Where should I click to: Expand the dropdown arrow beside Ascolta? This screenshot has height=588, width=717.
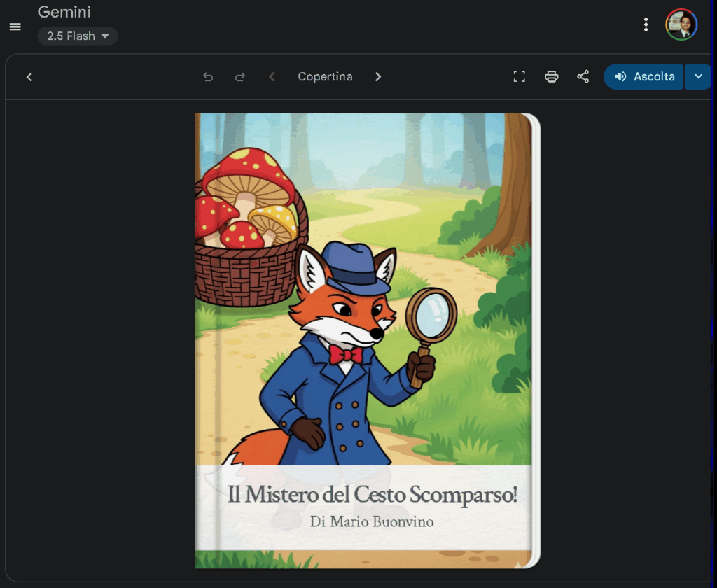point(697,77)
